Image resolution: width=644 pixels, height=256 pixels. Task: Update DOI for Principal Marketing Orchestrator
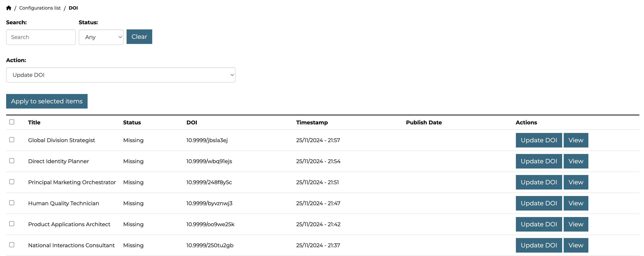pyautogui.click(x=539, y=182)
